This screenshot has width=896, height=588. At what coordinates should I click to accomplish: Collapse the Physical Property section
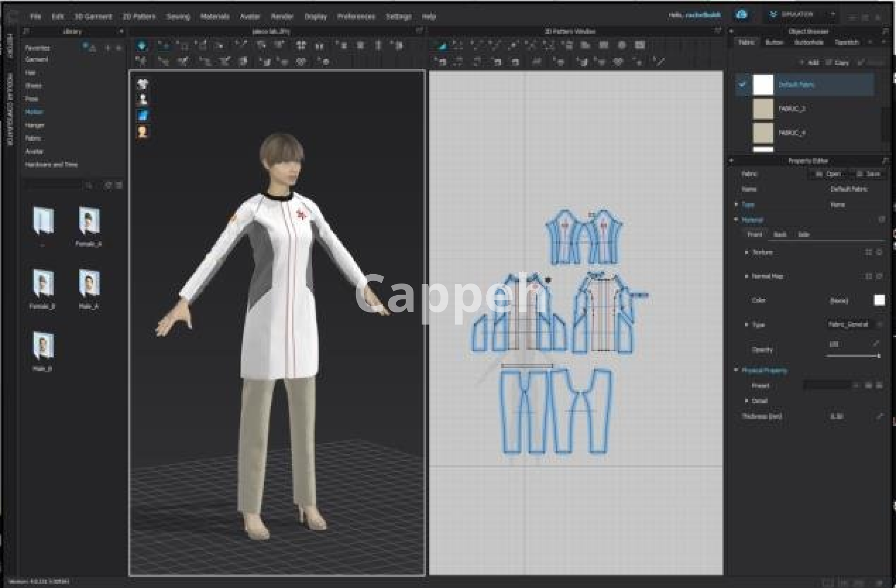736,370
